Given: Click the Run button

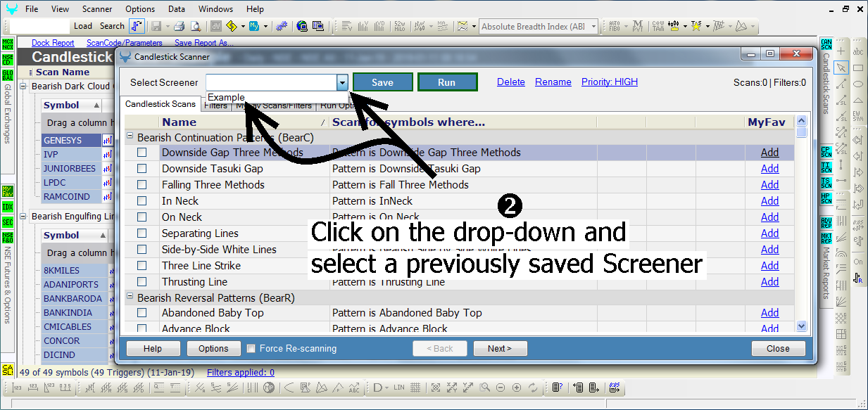Looking at the screenshot, I should [x=447, y=82].
